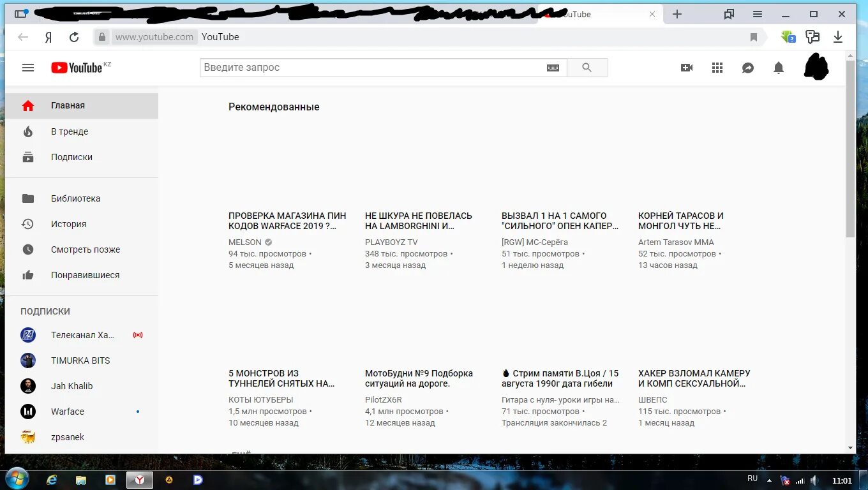Open Windows Explorer folder from taskbar
The image size is (868, 490).
click(x=81, y=480)
